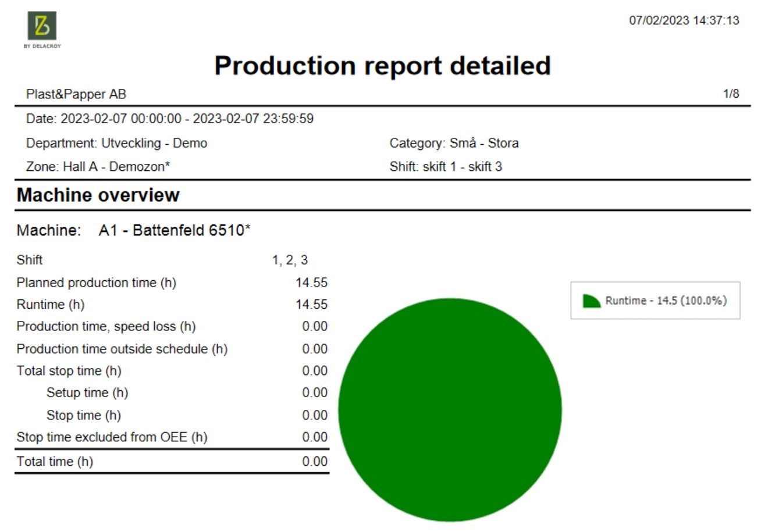Switch to the Production report detailed title
Screen dimensions: 768x532
[383, 65]
